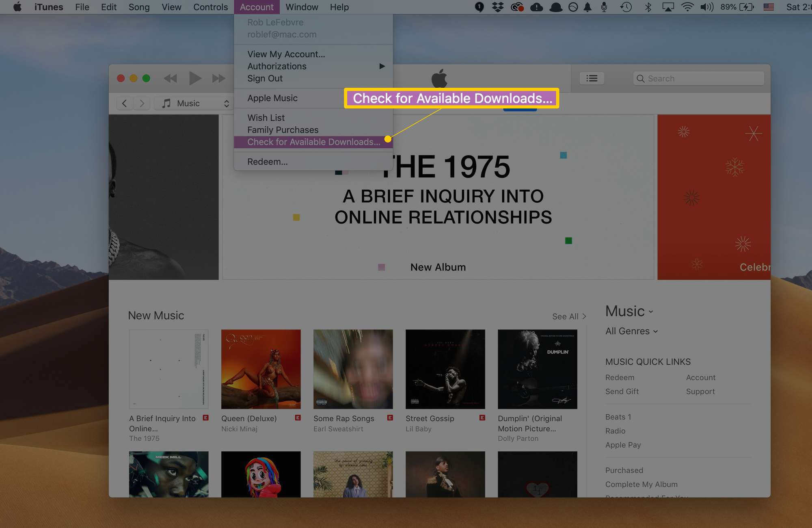The width and height of the screenshot is (812, 528).
Task: Open the Song menu
Action: coord(139,7)
